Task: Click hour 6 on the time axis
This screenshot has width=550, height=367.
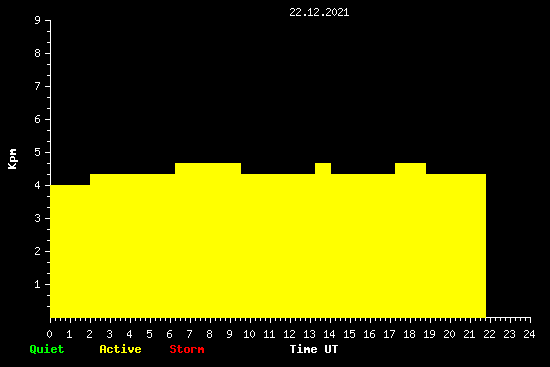Action: (x=169, y=334)
